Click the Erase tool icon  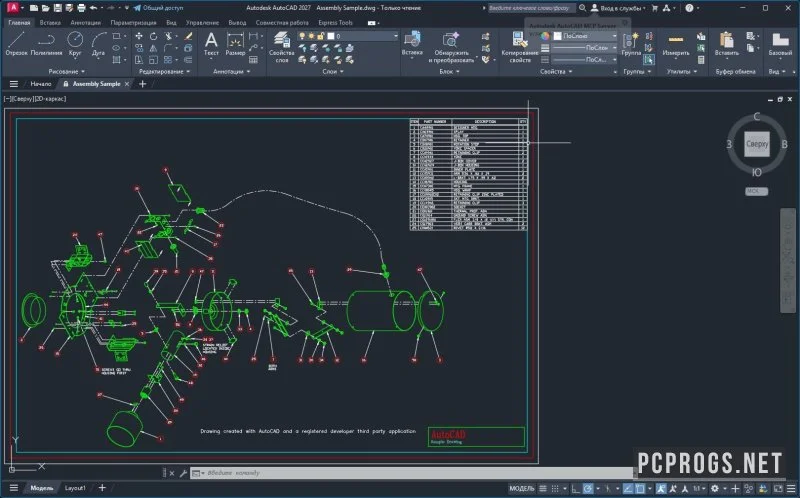pos(188,36)
